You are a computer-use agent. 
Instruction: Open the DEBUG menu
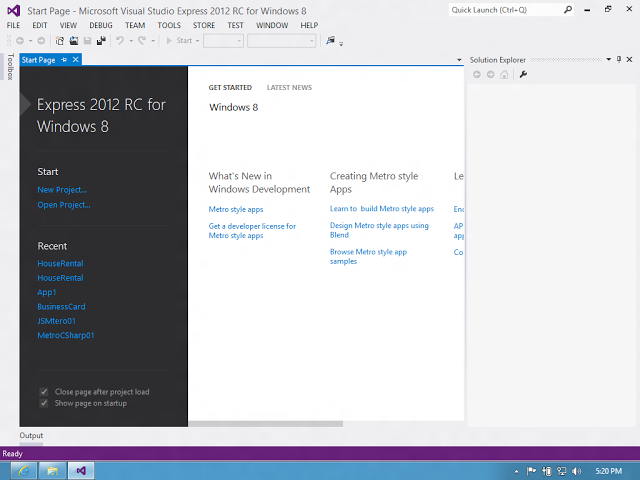coord(101,25)
